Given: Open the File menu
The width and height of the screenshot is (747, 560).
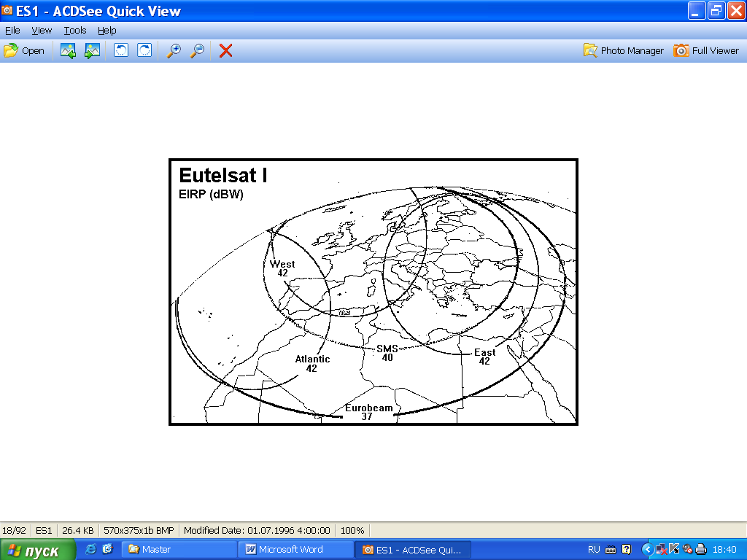Looking at the screenshot, I should click(x=12, y=31).
